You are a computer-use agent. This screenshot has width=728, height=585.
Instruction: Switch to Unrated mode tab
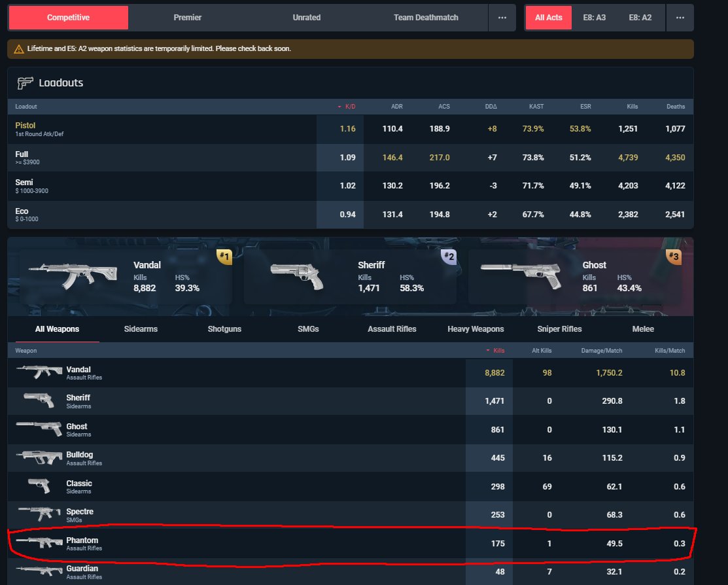tap(306, 18)
